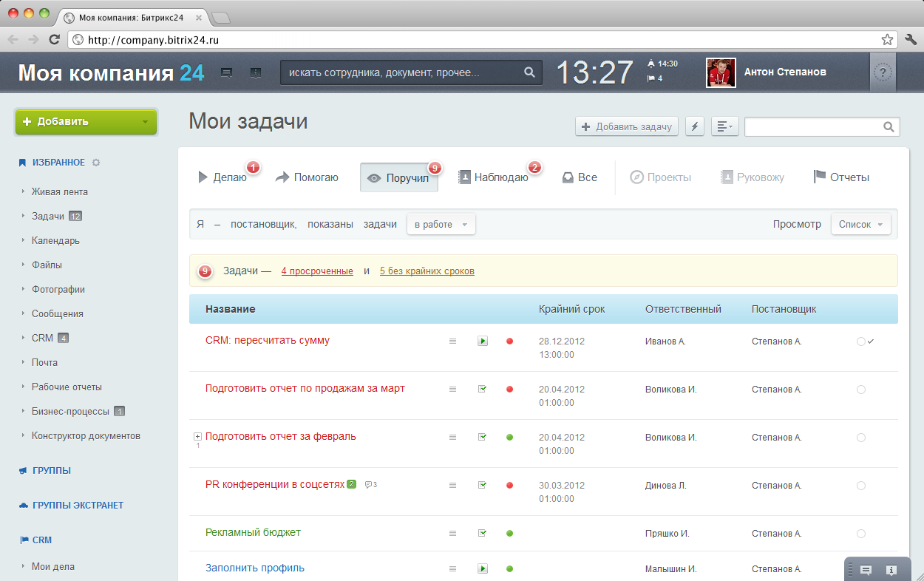
Task: Open the menu icon for Подготовить отчет по продажам за март
Action: point(453,389)
